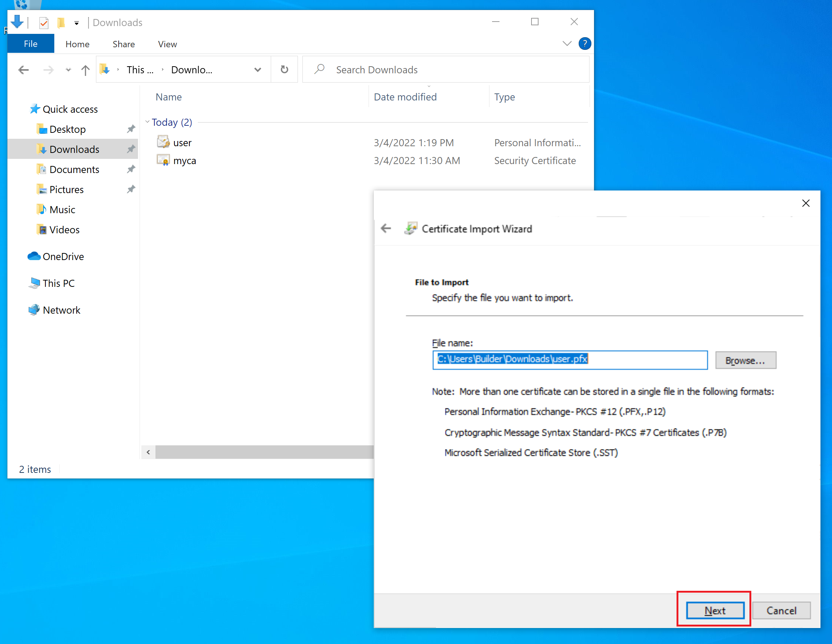This screenshot has height=644, width=832.
Task: Open the File tab in Explorer
Action: (30, 44)
